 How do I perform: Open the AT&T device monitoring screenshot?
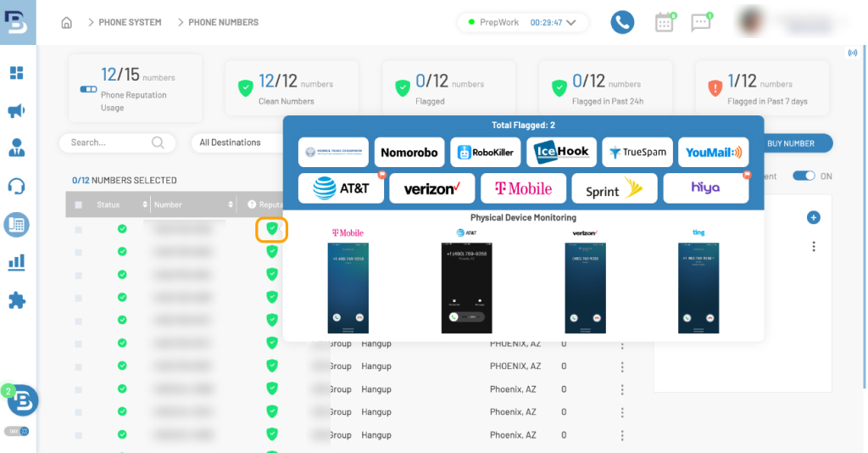click(467, 288)
